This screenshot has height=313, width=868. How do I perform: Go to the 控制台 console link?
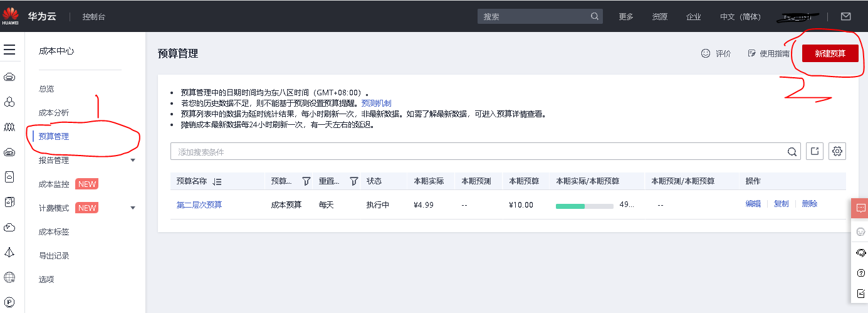[94, 17]
